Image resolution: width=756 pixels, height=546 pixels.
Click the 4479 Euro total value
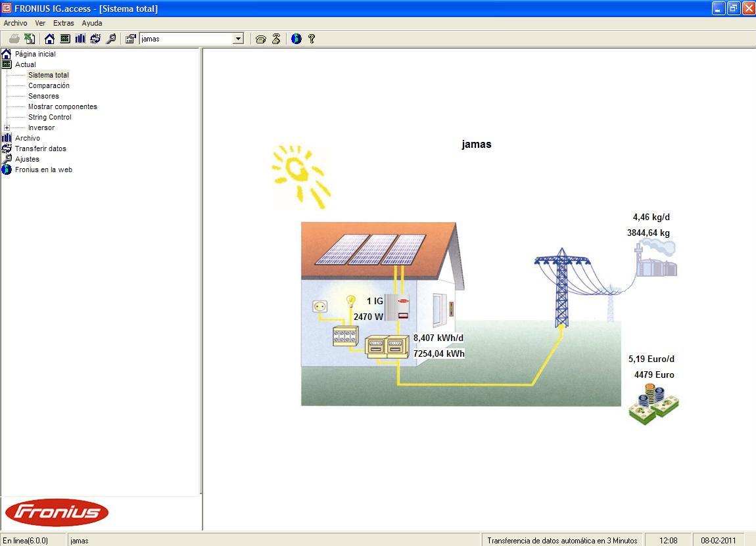click(x=654, y=375)
